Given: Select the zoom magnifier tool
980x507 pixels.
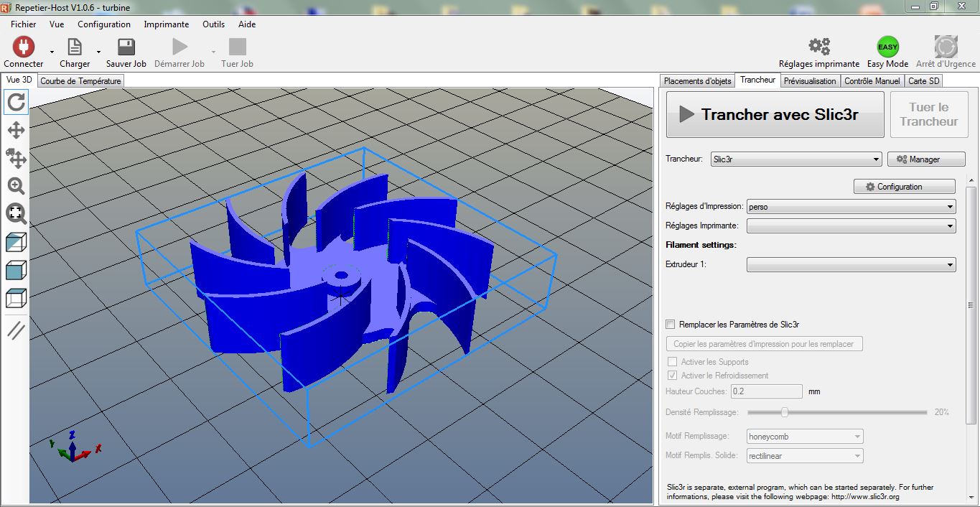Looking at the screenshot, I should [x=16, y=186].
